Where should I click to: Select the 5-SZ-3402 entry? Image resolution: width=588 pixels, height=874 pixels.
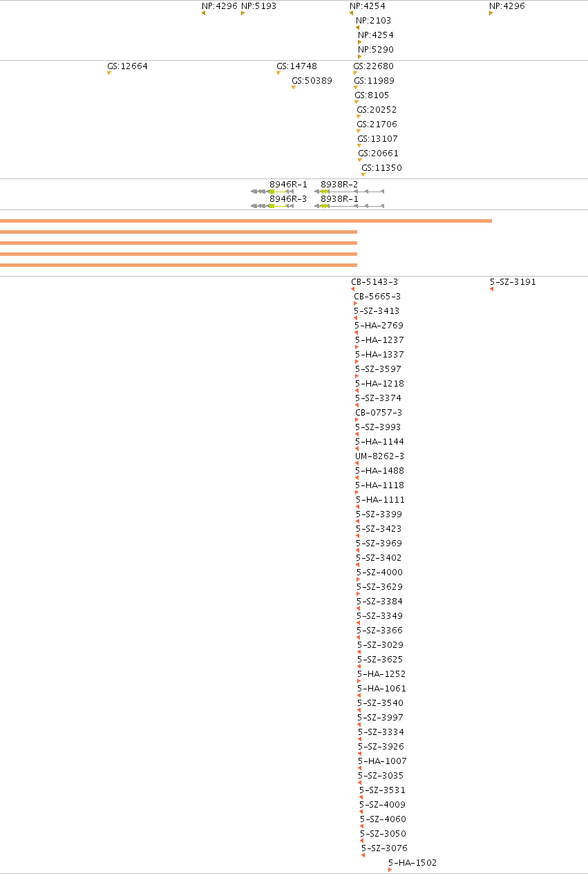click(x=379, y=559)
